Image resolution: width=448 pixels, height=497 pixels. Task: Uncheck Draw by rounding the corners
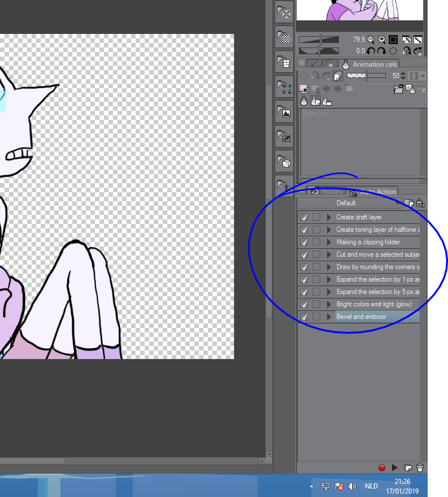304,267
